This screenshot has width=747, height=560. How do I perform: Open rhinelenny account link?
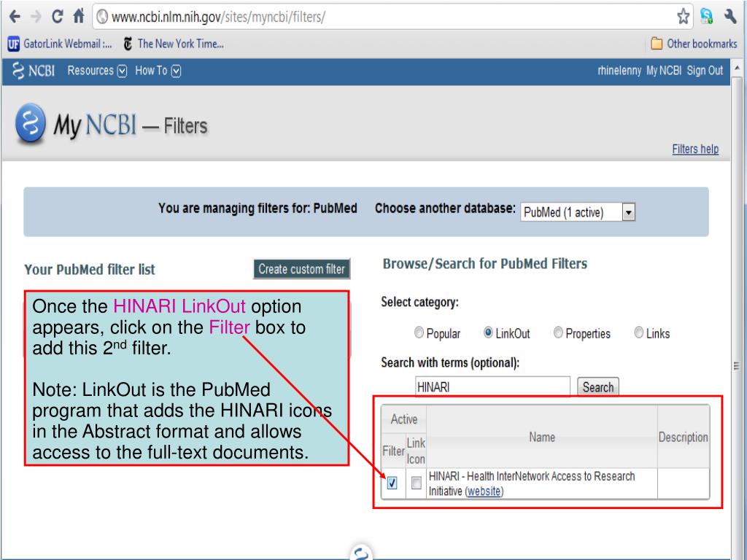[619, 71]
